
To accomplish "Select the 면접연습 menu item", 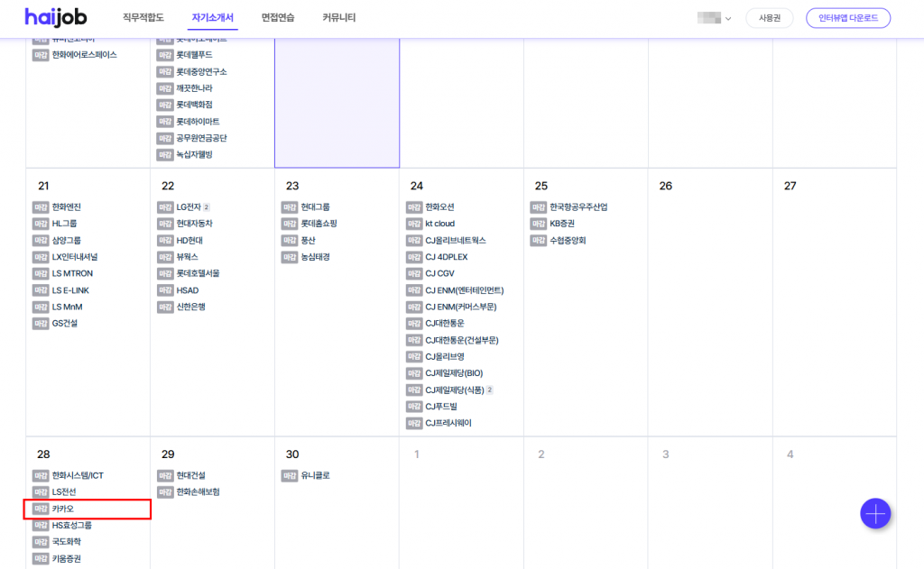I will pos(278,18).
